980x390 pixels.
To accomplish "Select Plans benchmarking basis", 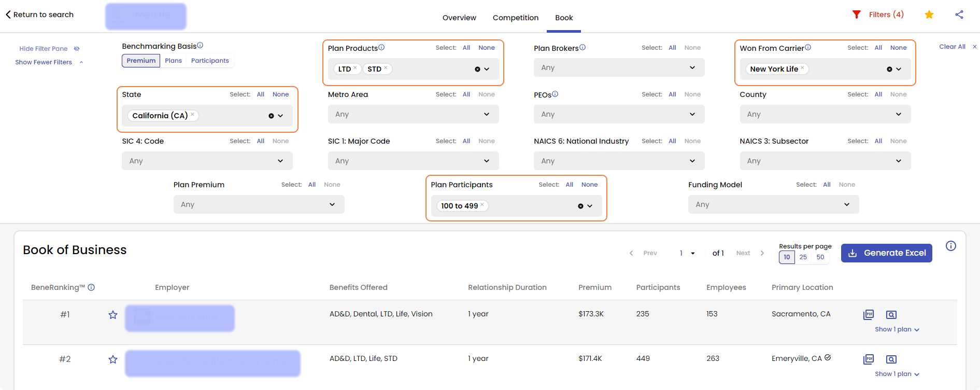I will (173, 61).
